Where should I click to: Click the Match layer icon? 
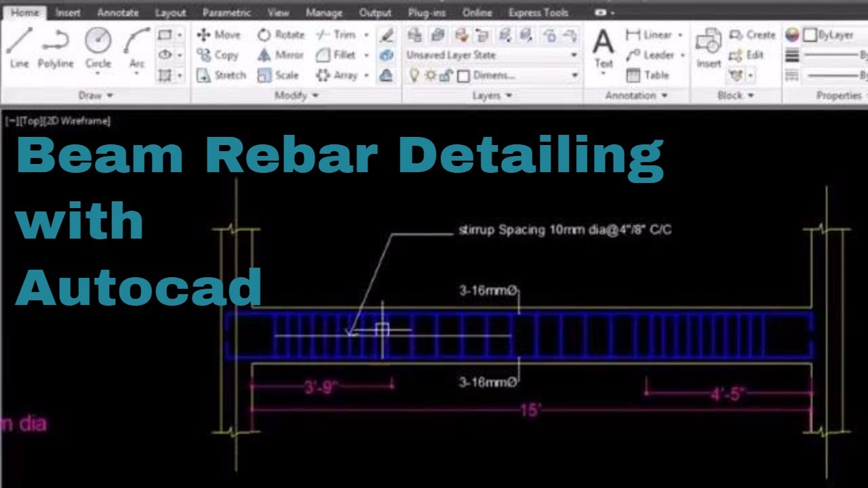tap(461, 35)
